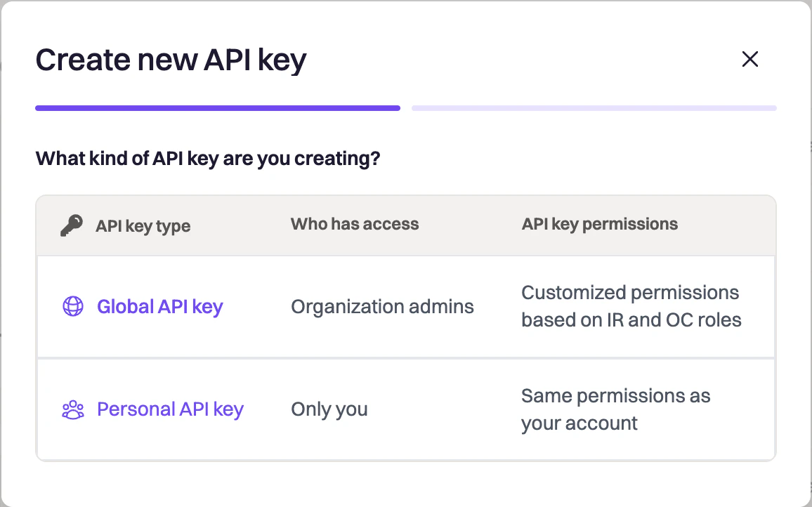812x507 pixels.
Task: Click the "Only you" access cell
Action: pyautogui.click(x=329, y=409)
